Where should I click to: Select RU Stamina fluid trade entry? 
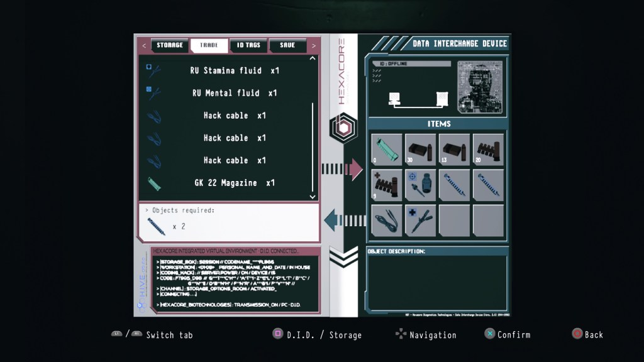(234, 70)
